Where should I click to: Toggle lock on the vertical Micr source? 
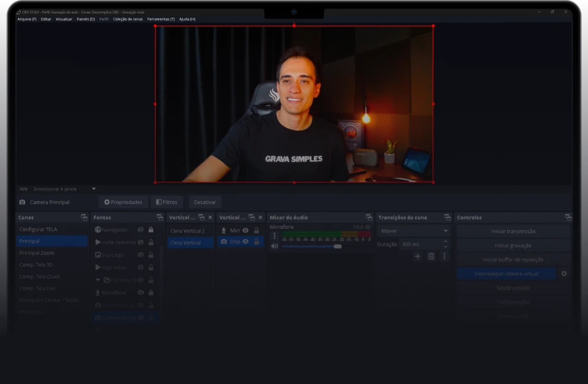tap(257, 230)
